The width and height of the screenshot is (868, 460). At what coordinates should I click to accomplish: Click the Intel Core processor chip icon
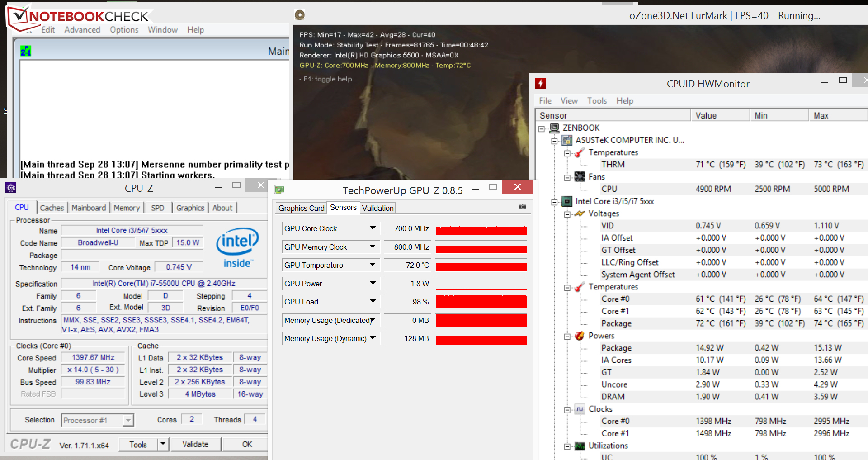[567, 201]
